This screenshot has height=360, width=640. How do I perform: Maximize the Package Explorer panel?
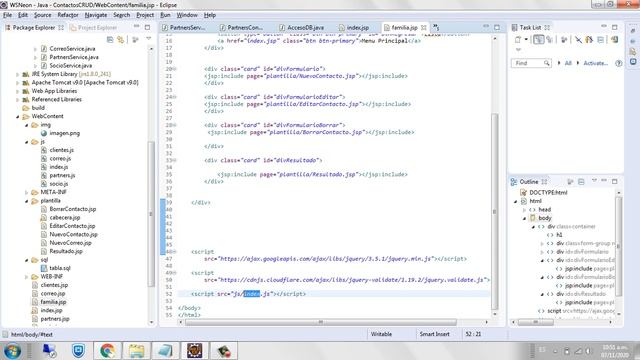(147, 27)
